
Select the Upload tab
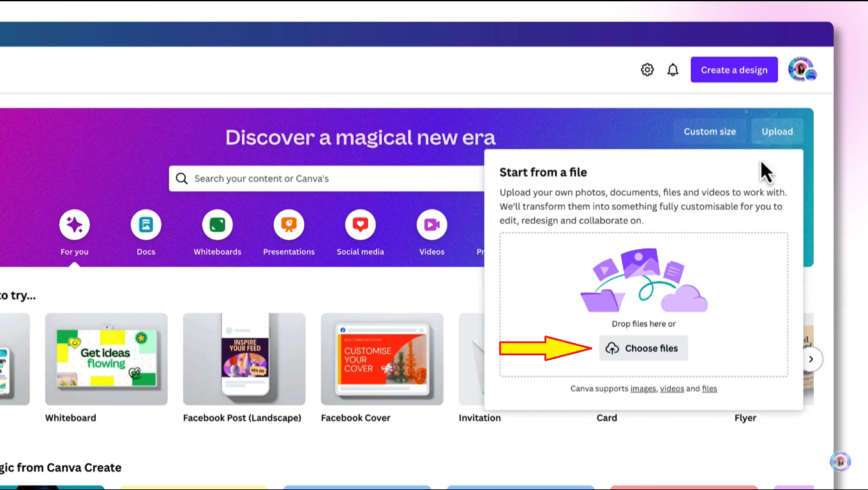(777, 131)
